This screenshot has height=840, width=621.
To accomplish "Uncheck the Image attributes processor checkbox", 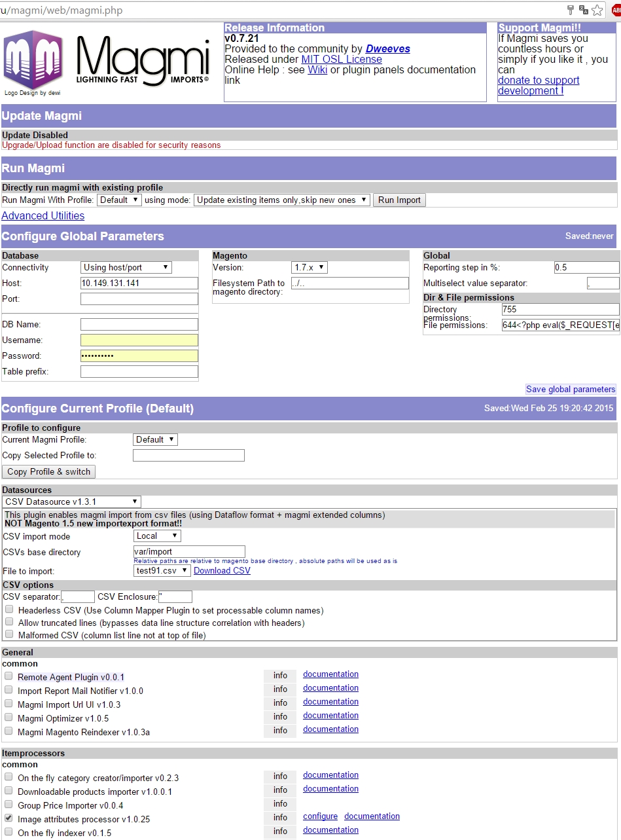I will pyautogui.click(x=9, y=818).
